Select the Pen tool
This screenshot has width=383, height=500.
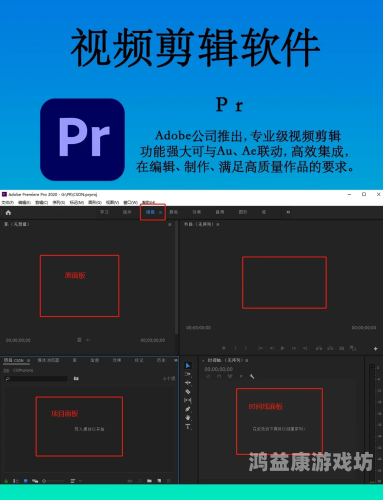(188, 409)
